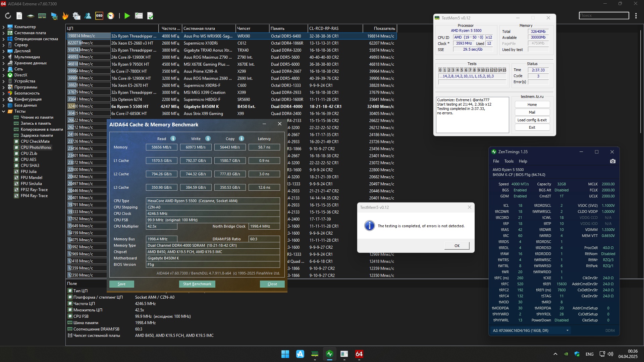Click Start Benchmark button
644x362 pixels.
pos(197,284)
